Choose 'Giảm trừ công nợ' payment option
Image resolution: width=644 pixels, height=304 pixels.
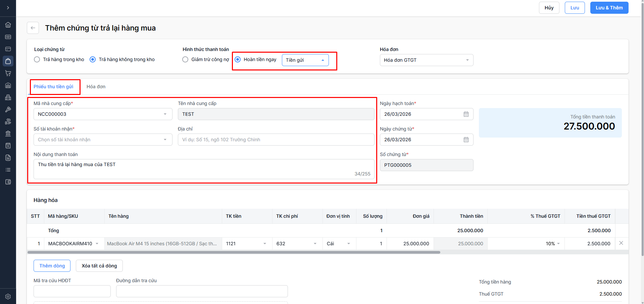(185, 59)
